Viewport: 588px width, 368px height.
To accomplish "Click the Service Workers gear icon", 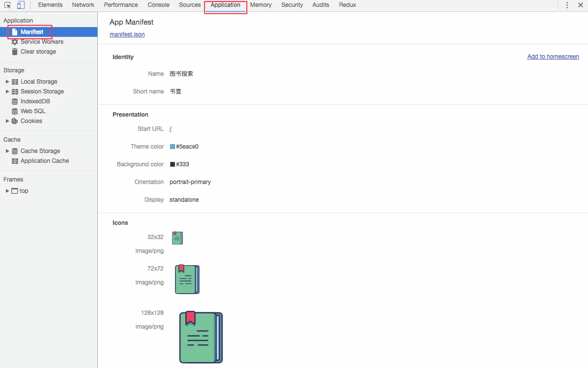I will (15, 42).
